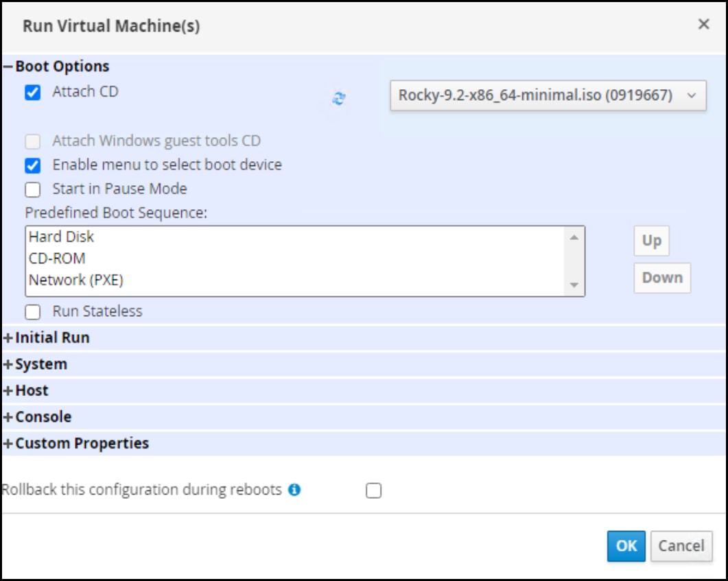The height and width of the screenshot is (581, 728).
Task: Check the Run Stateless option
Action: [x=32, y=312]
